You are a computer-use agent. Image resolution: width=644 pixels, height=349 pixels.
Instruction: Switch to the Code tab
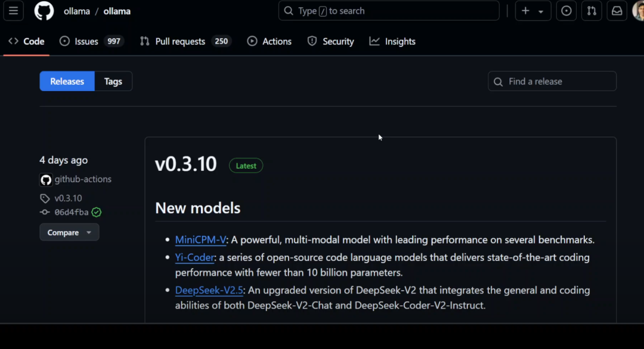coord(26,42)
